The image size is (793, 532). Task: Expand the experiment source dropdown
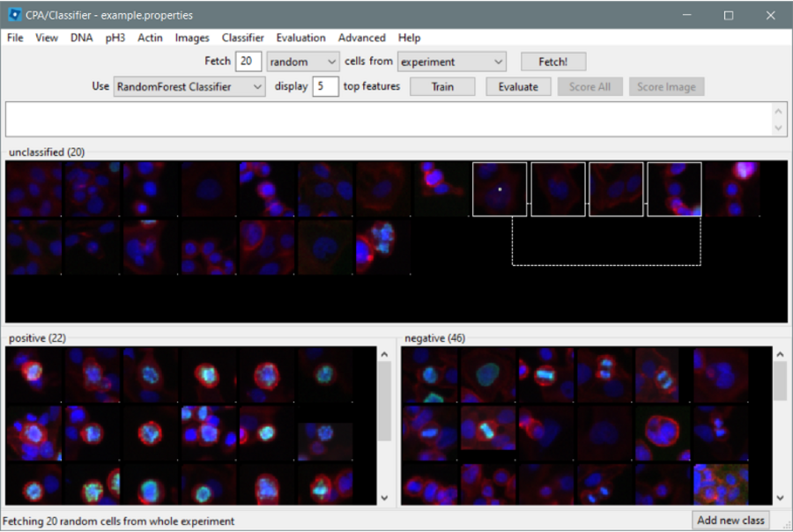click(x=451, y=62)
